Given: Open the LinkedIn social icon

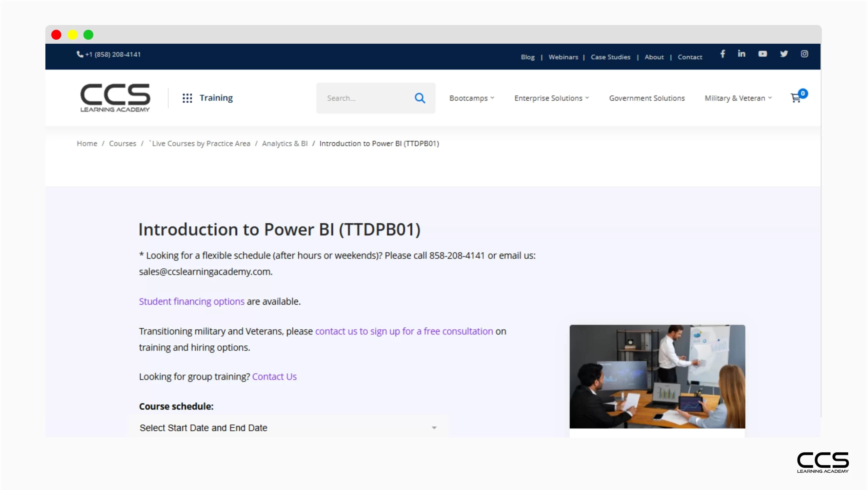Looking at the screenshot, I should (x=742, y=54).
